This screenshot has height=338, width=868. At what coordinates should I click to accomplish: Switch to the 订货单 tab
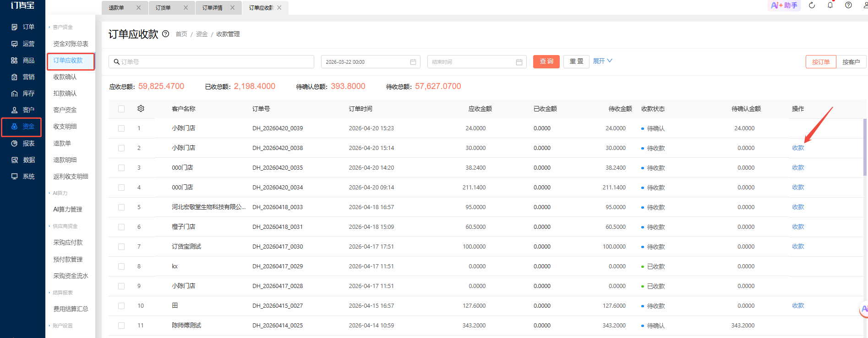coord(163,8)
